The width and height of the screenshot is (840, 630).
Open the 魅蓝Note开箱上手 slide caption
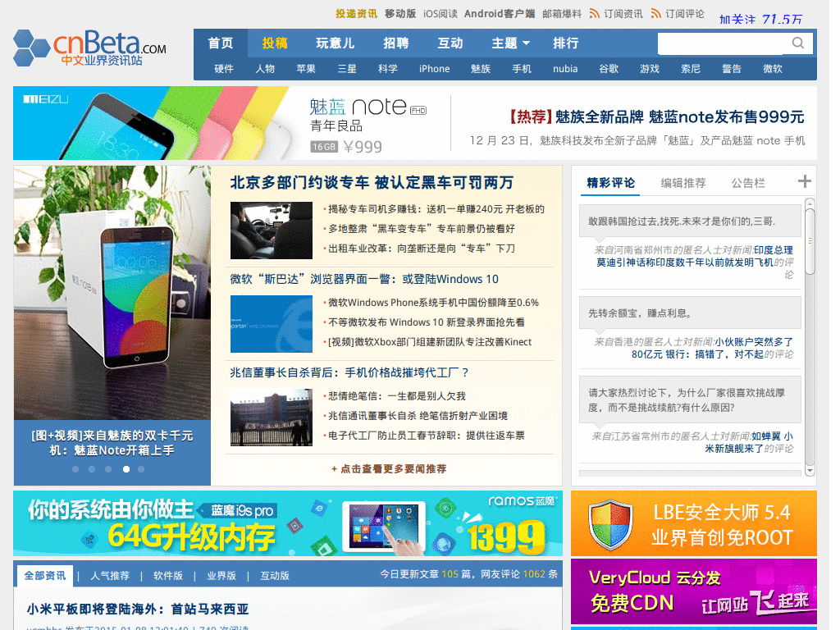click(112, 443)
